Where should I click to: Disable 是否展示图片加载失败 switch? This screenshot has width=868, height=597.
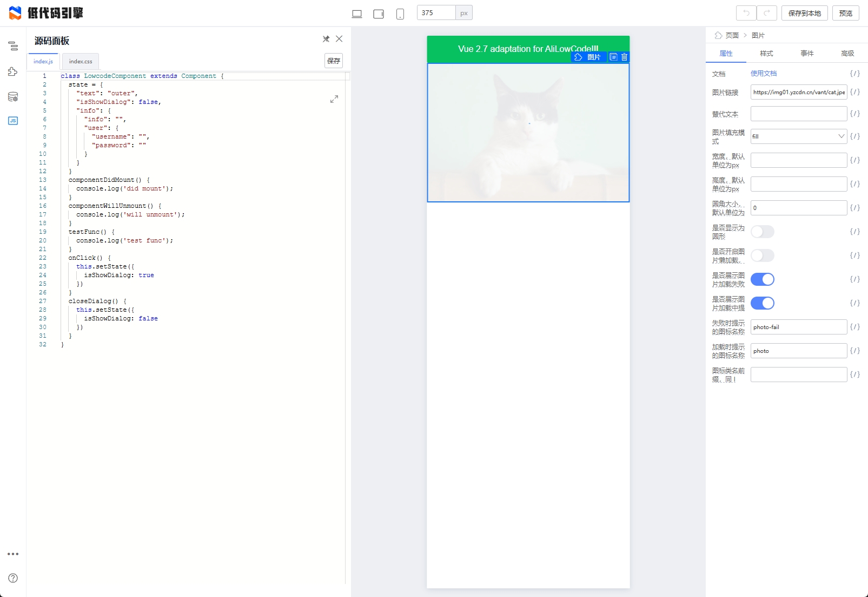[x=763, y=279]
